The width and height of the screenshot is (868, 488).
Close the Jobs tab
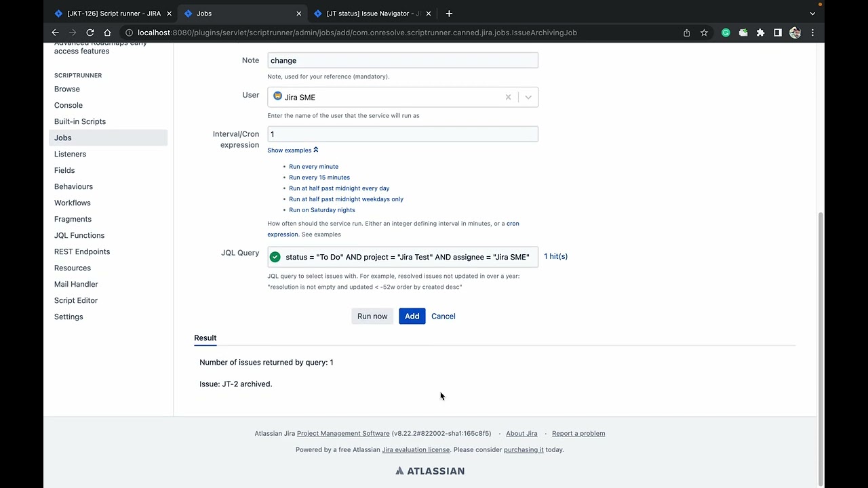click(298, 14)
